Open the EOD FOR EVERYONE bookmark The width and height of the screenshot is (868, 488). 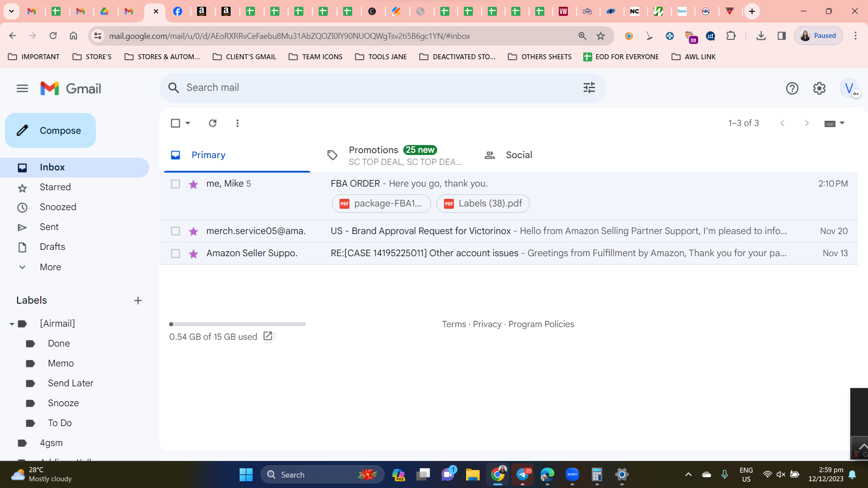pos(621,57)
